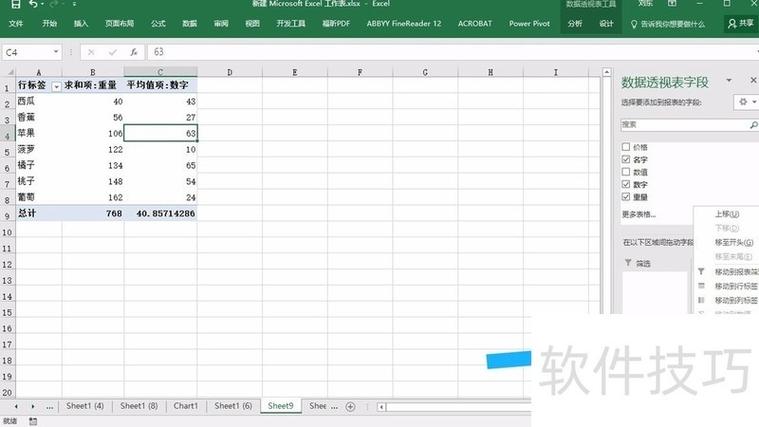Click the pivot fields panel gear tools icon
This screenshot has width=759, height=427.
tap(743, 102)
